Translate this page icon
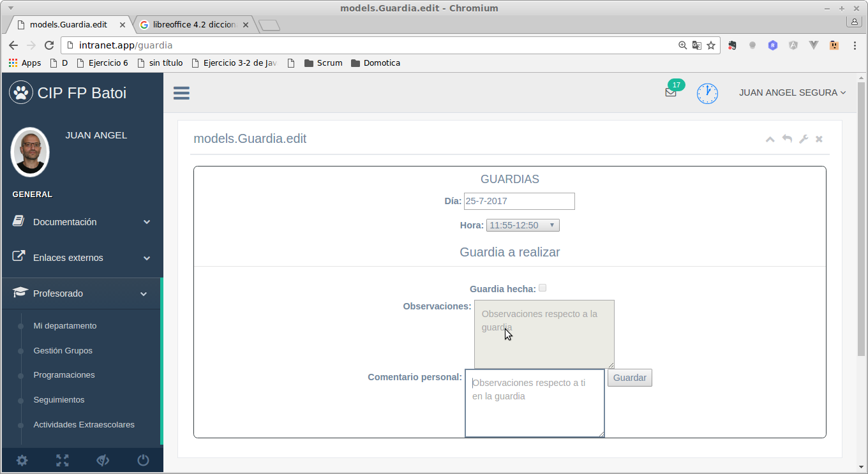 (697, 45)
